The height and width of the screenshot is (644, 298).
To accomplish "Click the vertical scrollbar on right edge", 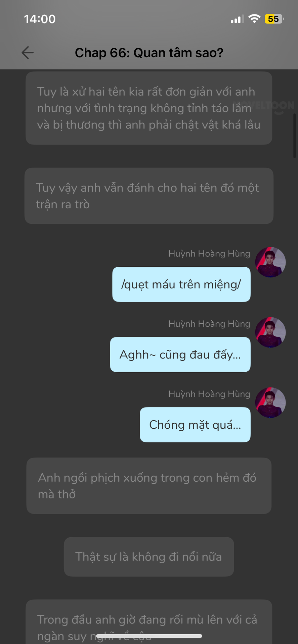I will [x=295, y=136].
